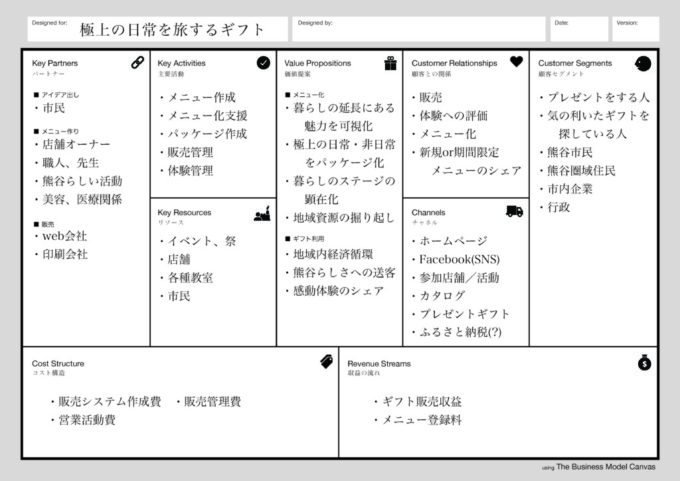This screenshot has width=680, height=481.
Task: Click the Cost Structure tag icon
Action: click(326, 361)
